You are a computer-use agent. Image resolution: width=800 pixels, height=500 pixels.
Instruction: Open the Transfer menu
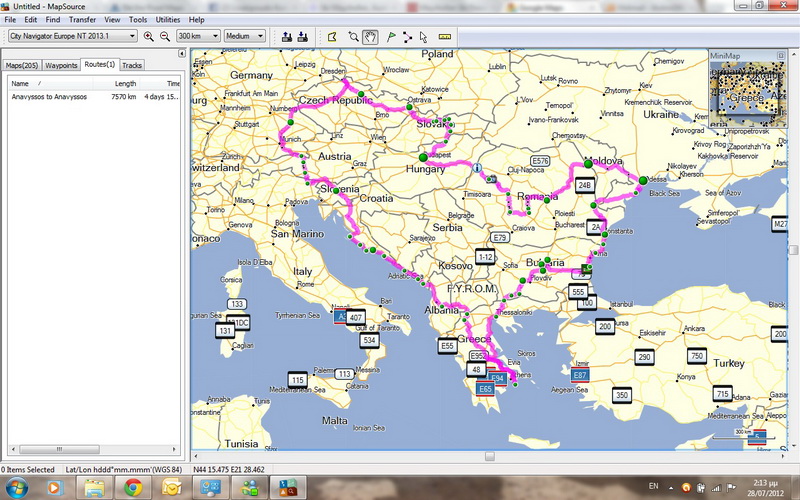click(x=83, y=19)
